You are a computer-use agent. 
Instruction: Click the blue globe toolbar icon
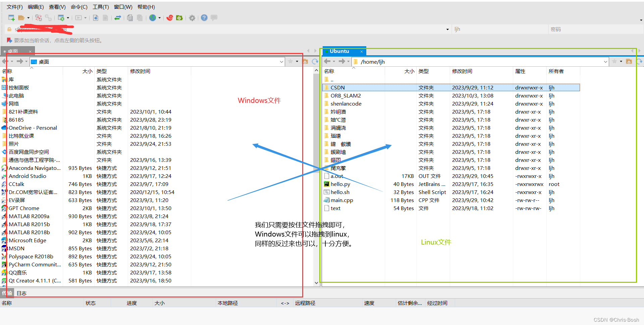153,18
